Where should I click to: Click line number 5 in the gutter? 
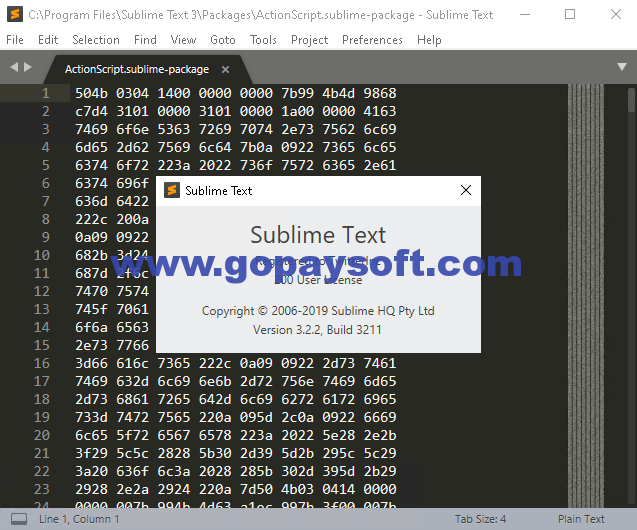click(x=46, y=165)
